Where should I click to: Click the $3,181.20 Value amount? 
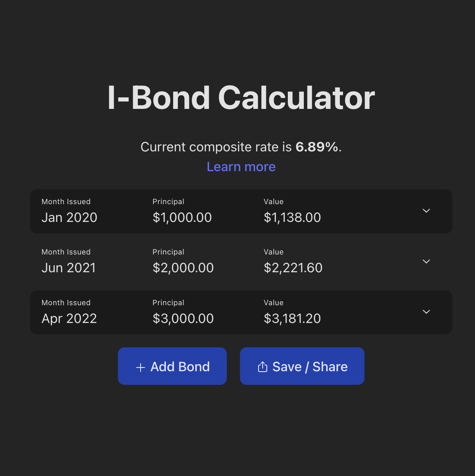click(292, 318)
